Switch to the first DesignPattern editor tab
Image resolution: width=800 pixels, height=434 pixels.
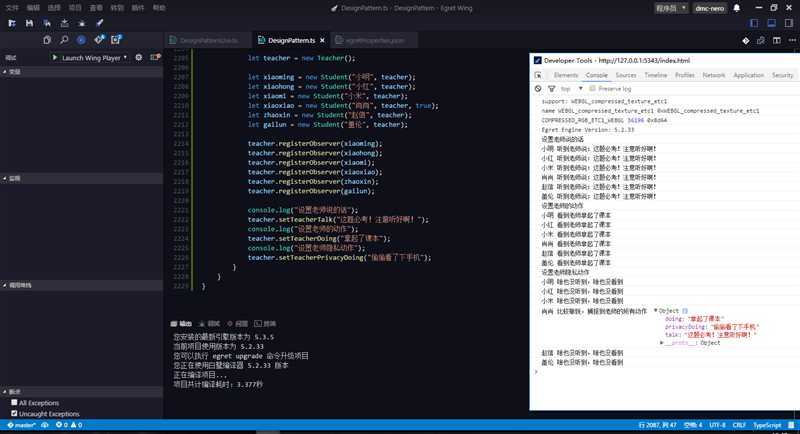pyautogui.click(x=209, y=40)
